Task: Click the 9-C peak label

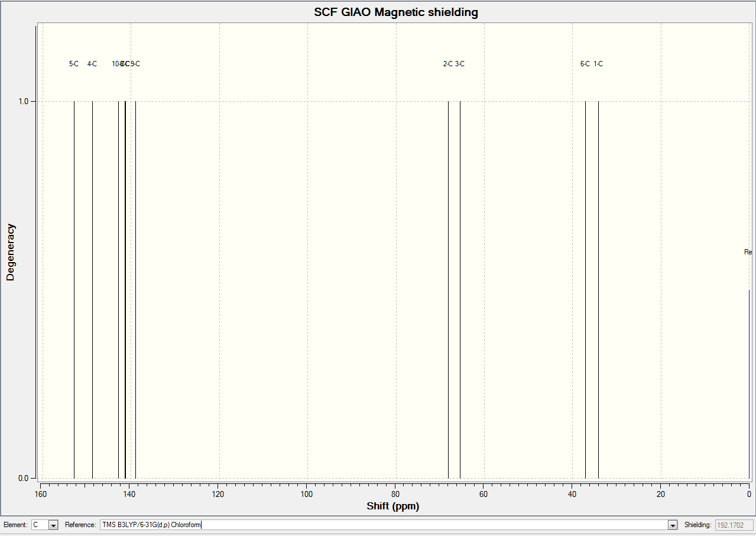Action: (135, 64)
